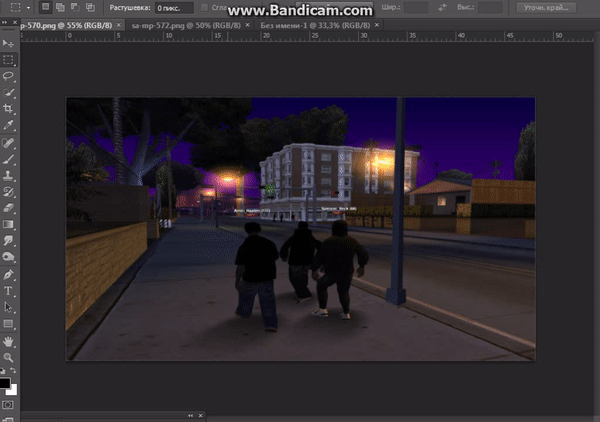Screen dimensions: 600x422
Task: Select the History Brush tool
Action: click(x=8, y=192)
